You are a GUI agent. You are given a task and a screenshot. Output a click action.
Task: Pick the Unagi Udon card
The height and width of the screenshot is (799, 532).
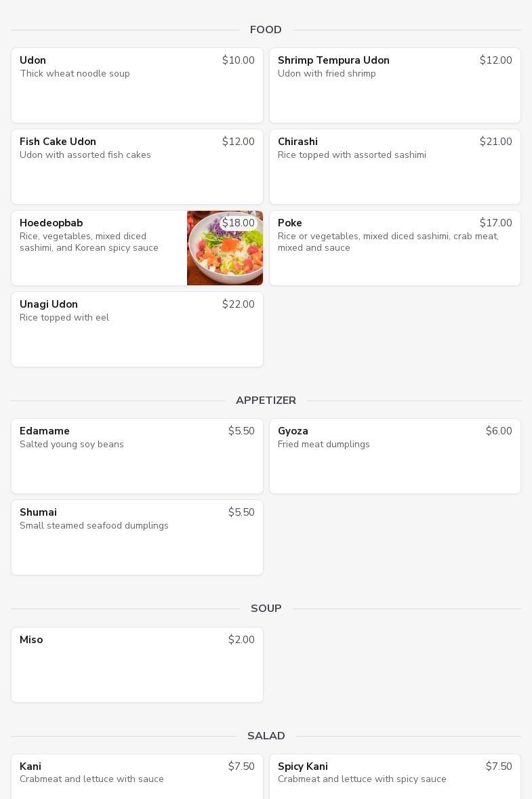click(137, 329)
